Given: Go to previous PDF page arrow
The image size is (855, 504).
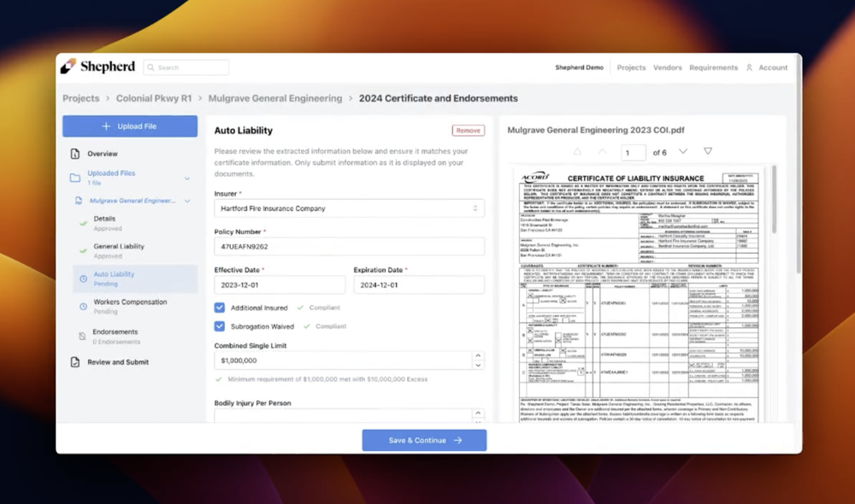Looking at the screenshot, I should click(x=602, y=151).
